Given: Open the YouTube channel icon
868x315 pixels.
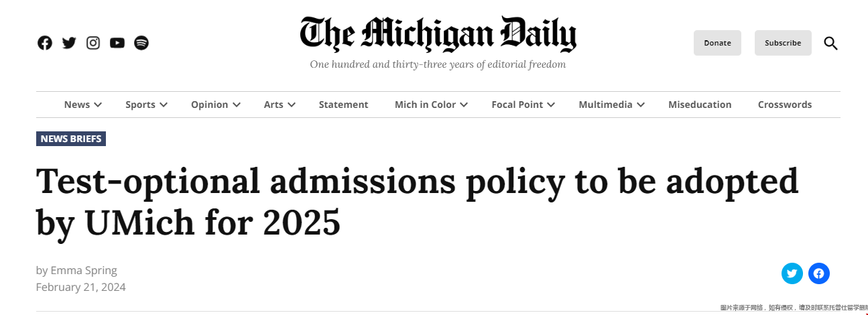Looking at the screenshot, I should pos(117,43).
